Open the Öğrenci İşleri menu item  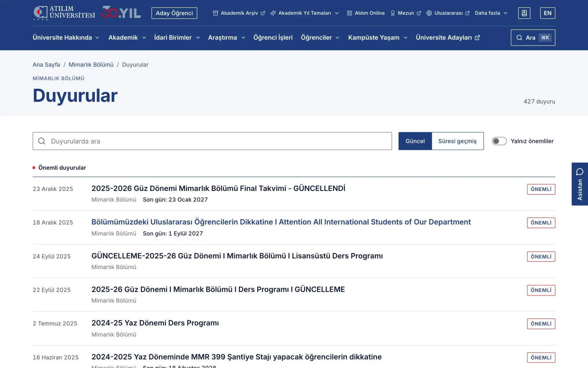point(273,38)
